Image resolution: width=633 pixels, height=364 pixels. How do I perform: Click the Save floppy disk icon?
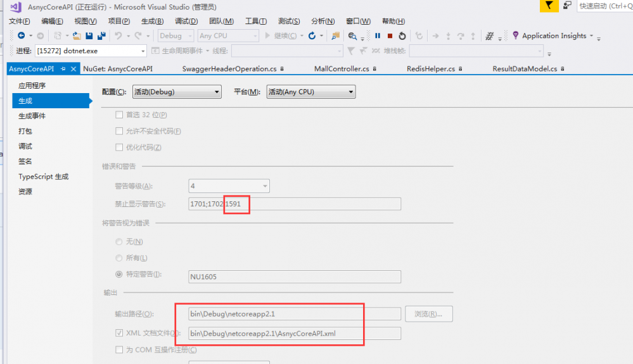[89, 36]
